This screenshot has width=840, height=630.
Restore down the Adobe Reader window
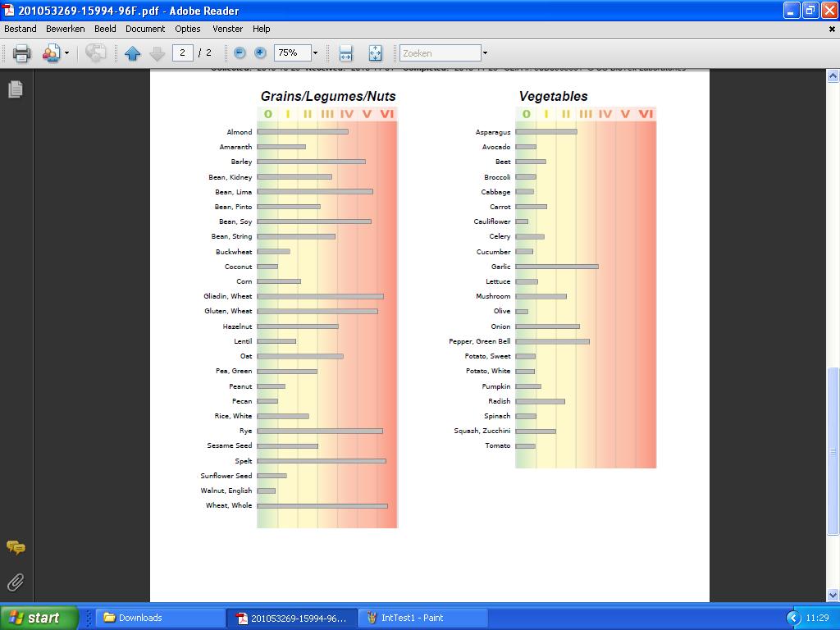(810, 10)
